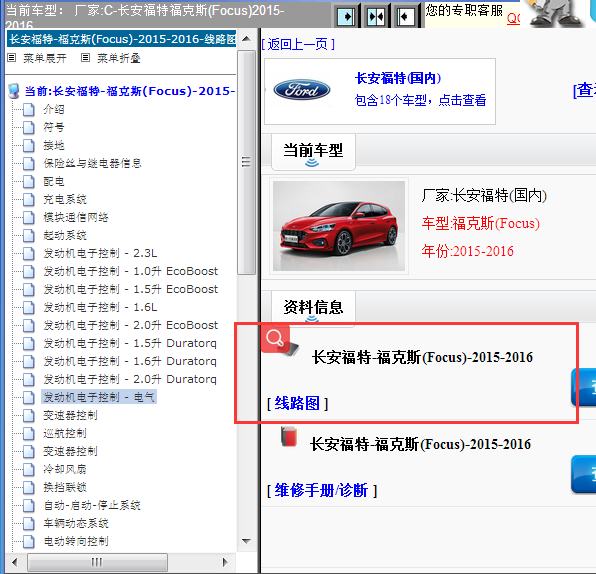
Task: Open 发动机电子控制 - 1.0升 EcoBoost
Action: coord(131,271)
